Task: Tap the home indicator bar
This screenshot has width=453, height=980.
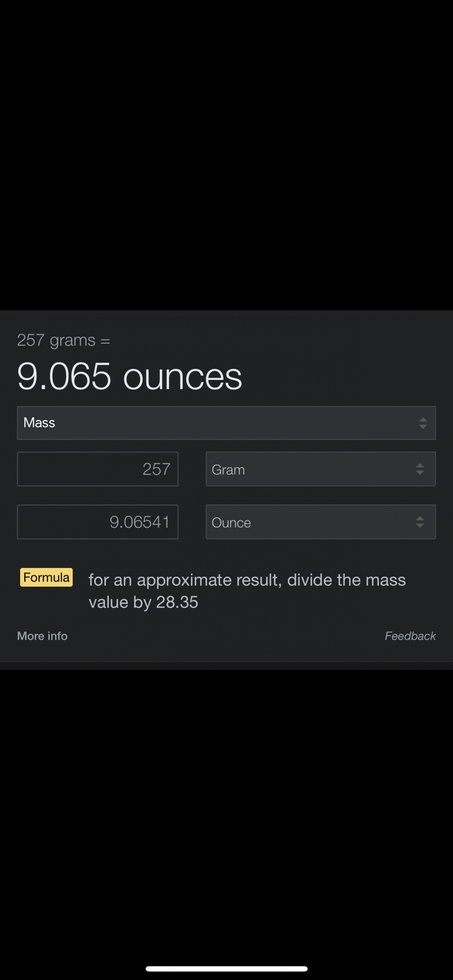Action: tap(226, 969)
